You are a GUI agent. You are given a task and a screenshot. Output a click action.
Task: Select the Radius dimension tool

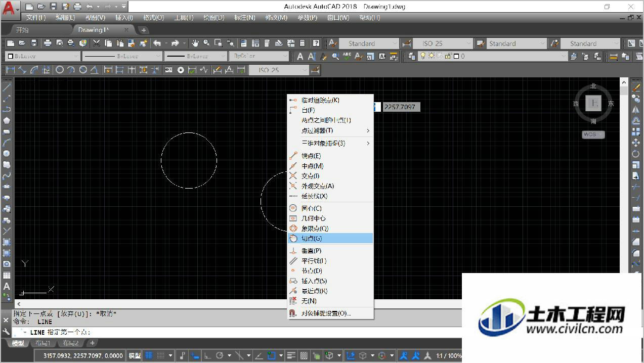59,70
